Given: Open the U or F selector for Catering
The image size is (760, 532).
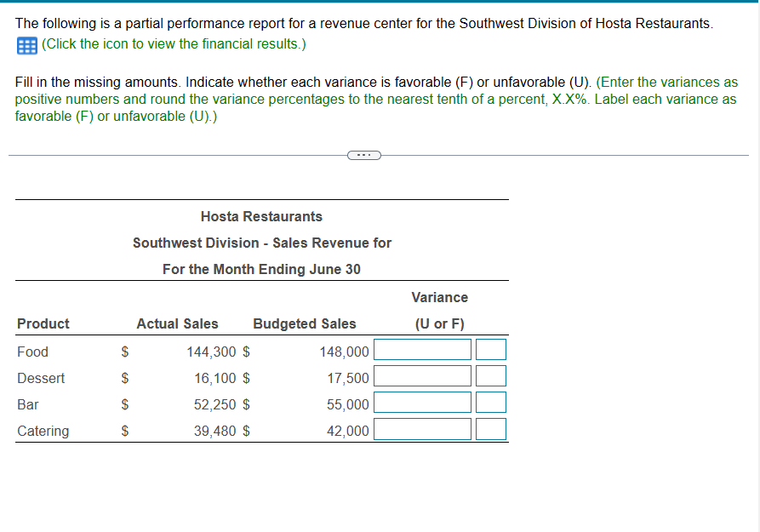Looking at the screenshot, I should click(x=492, y=429).
